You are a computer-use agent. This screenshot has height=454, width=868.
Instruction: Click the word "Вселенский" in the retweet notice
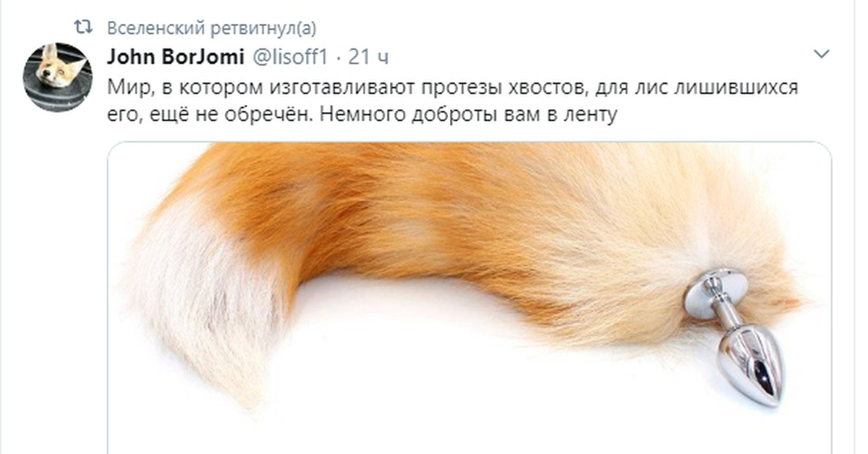click(x=156, y=28)
